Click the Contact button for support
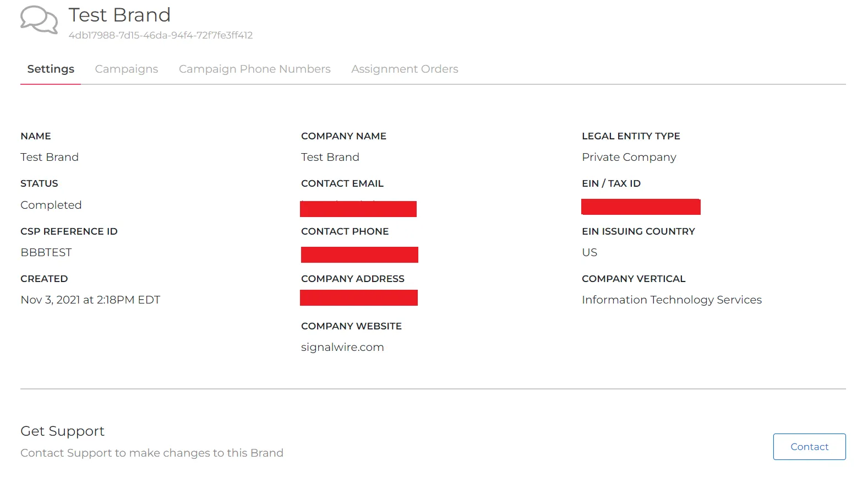This screenshot has height=482, width=868. 809,447
